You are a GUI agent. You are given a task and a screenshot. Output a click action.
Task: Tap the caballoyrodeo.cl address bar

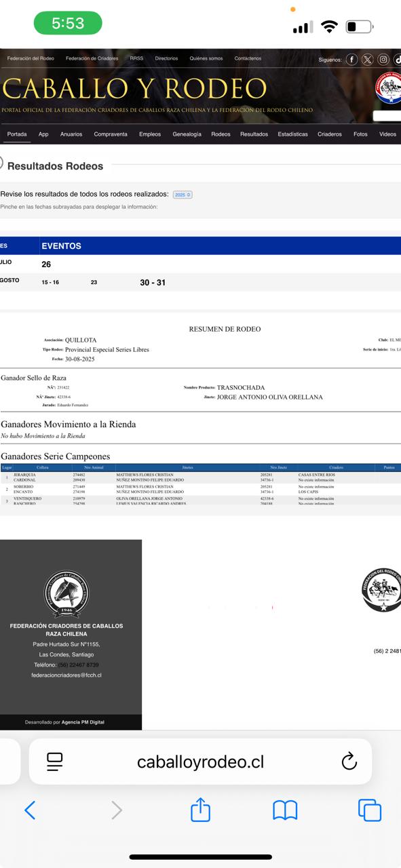[200, 762]
